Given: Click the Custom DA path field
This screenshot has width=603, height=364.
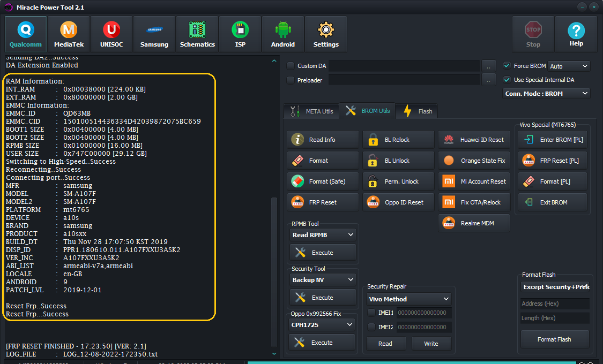Looking at the screenshot, I should (x=404, y=66).
